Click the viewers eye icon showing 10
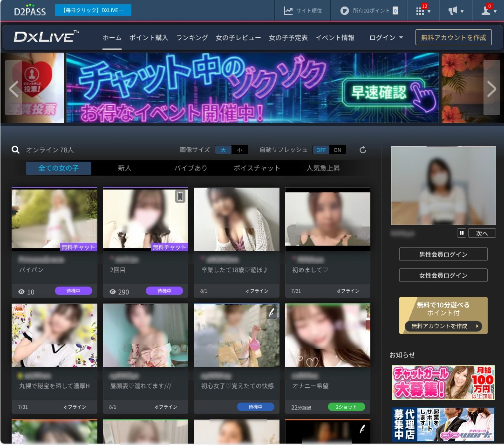The image size is (504, 445). [x=21, y=292]
